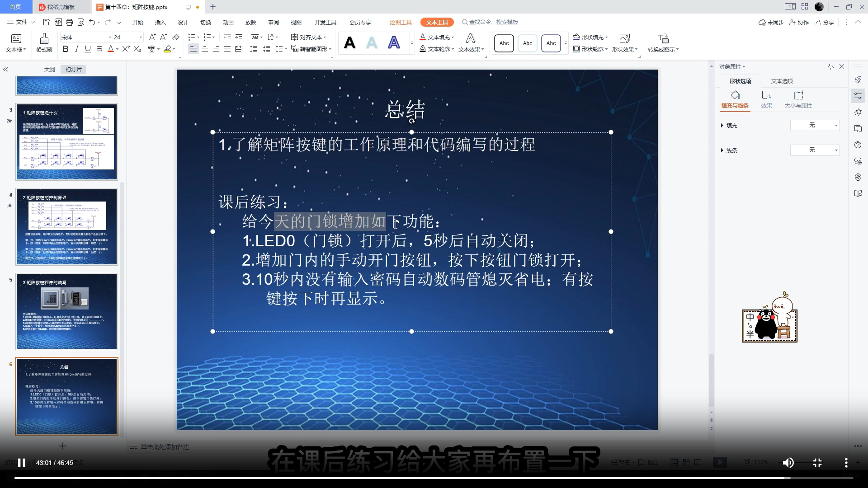This screenshot has width=868, height=488.
Task: Increase indent level icon
Action: click(239, 37)
